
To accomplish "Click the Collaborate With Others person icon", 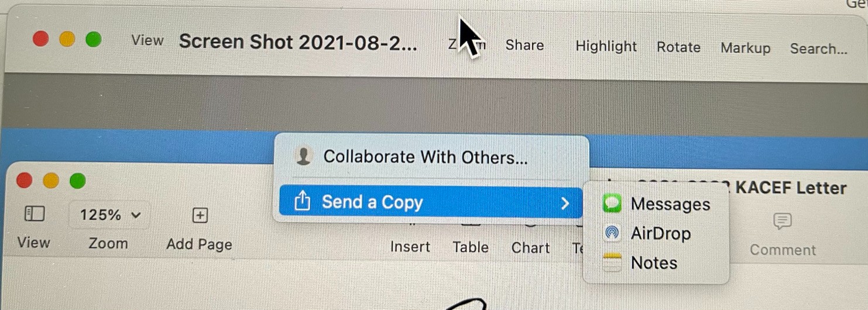I will tap(303, 157).
